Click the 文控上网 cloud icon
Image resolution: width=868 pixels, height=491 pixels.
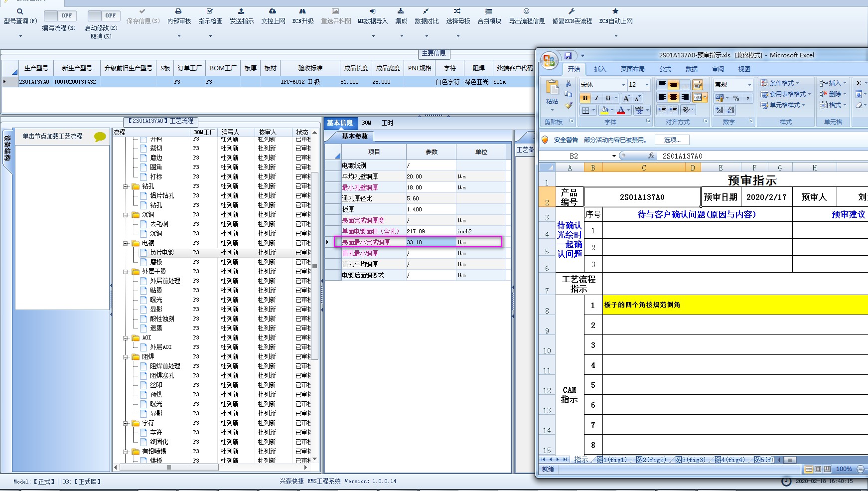pyautogui.click(x=273, y=11)
